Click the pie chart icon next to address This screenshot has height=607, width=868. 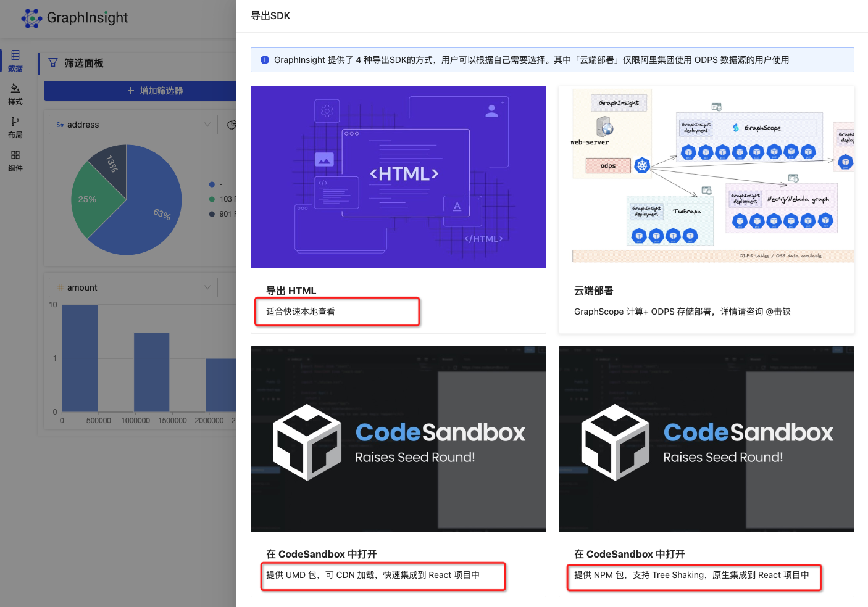(x=232, y=125)
